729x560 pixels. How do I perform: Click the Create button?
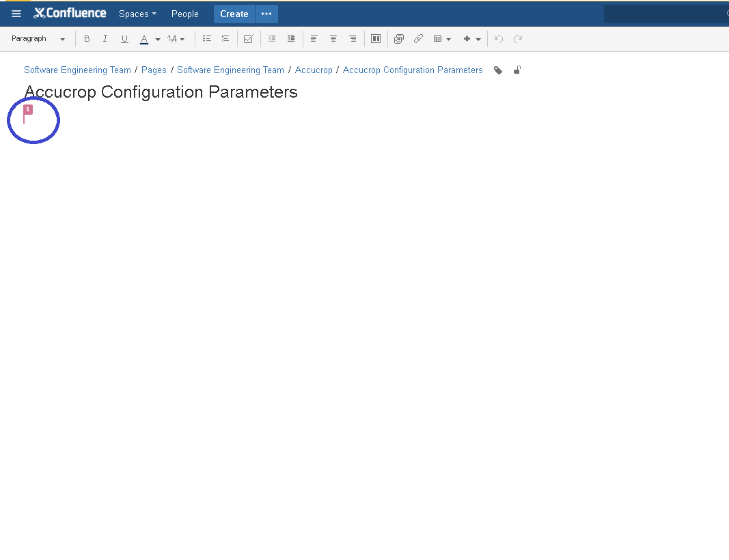tap(234, 14)
